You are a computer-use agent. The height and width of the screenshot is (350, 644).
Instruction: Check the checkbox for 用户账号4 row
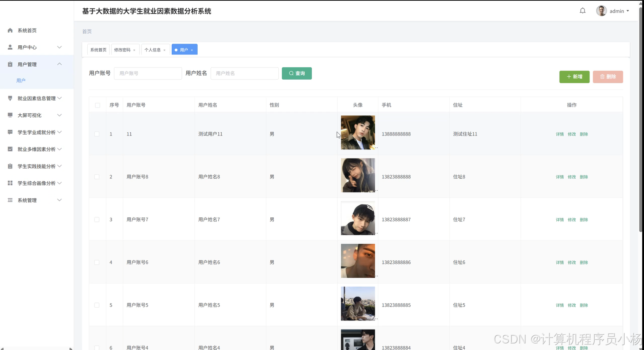tap(97, 347)
